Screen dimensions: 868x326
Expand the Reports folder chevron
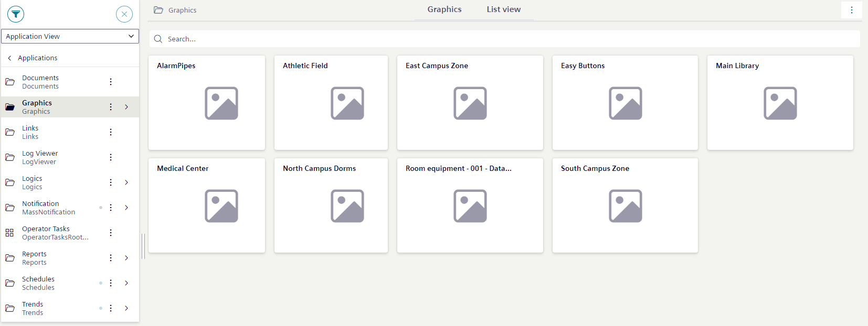[126, 258]
